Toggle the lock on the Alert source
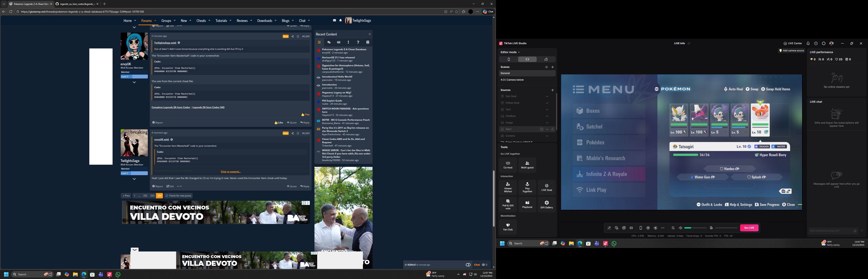 click(553, 129)
